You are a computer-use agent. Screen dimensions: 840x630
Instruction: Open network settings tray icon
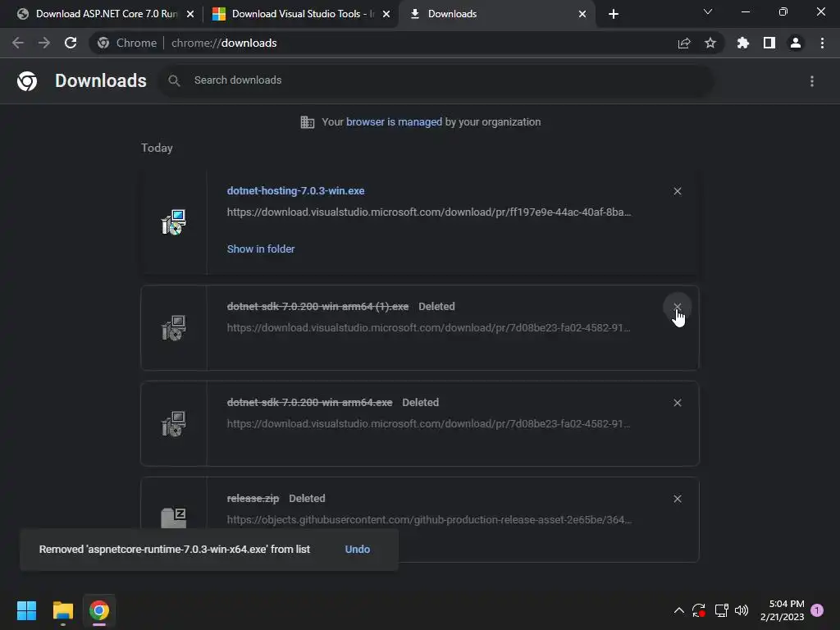(721, 610)
